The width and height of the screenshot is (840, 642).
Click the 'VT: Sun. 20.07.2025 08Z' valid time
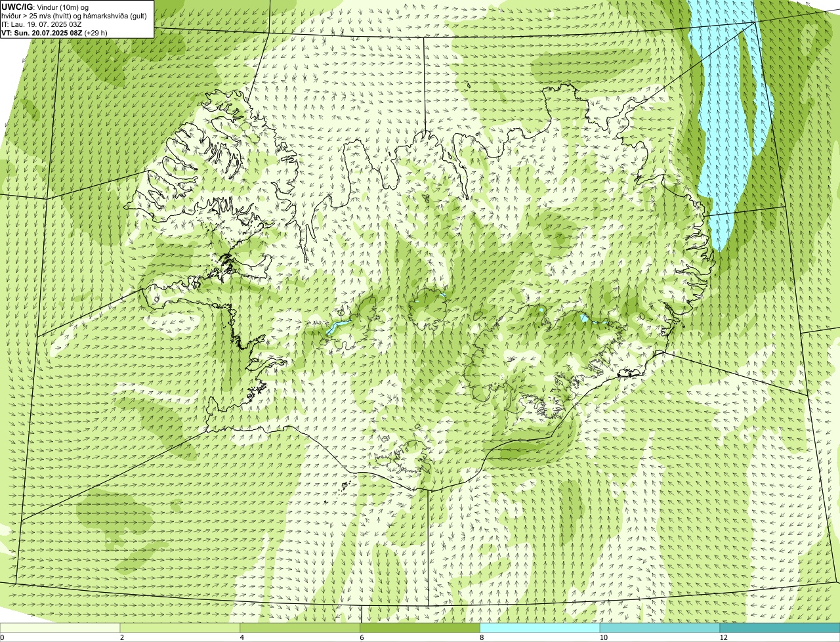[x=41, y=33]
